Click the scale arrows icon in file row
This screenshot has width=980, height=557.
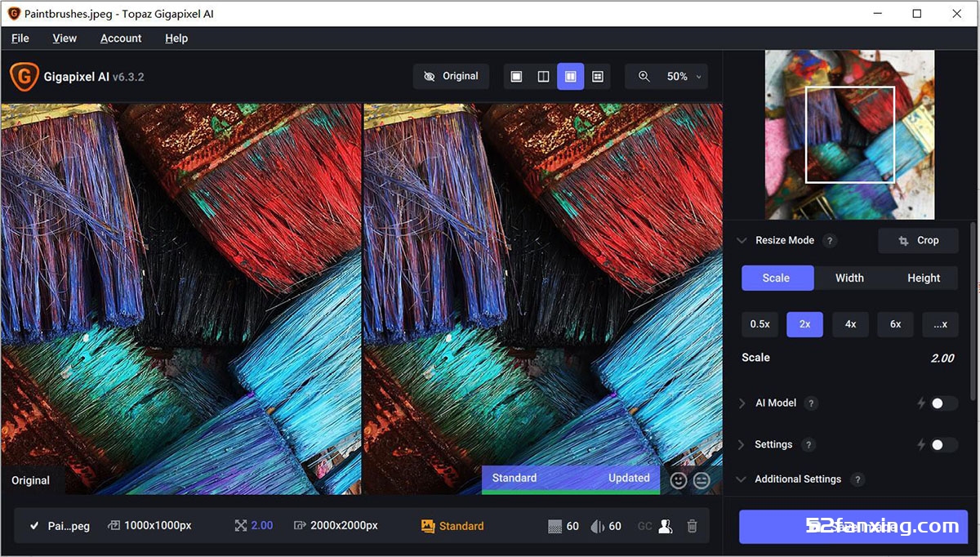240,526
